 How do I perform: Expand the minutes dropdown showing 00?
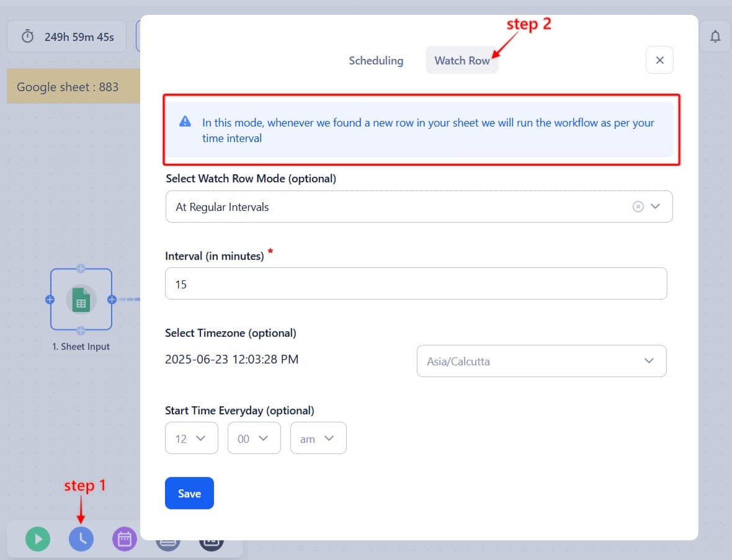254,438
